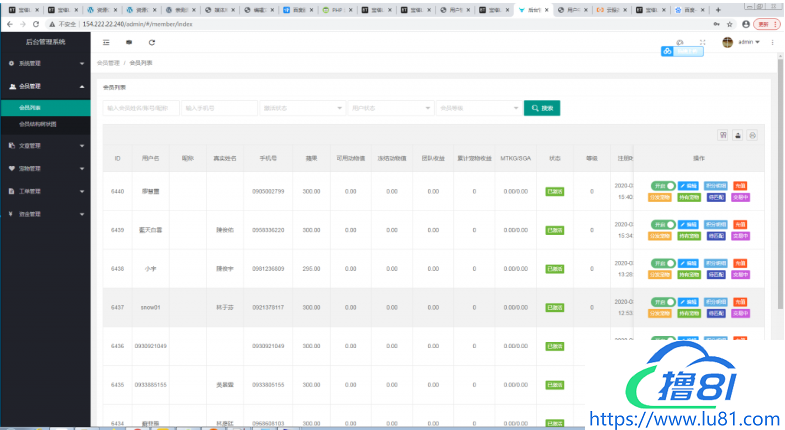Open the 会员等级 dropdown filter

coord(477,108)
